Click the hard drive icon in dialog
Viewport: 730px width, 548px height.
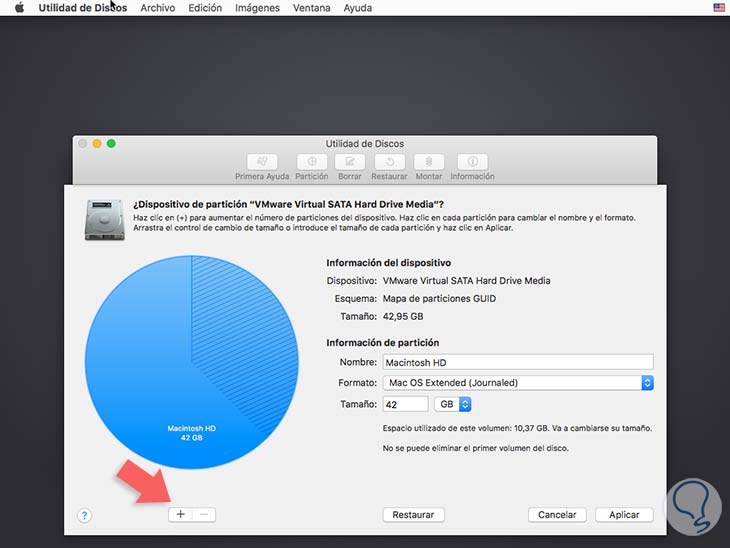(x=105, y=220)
